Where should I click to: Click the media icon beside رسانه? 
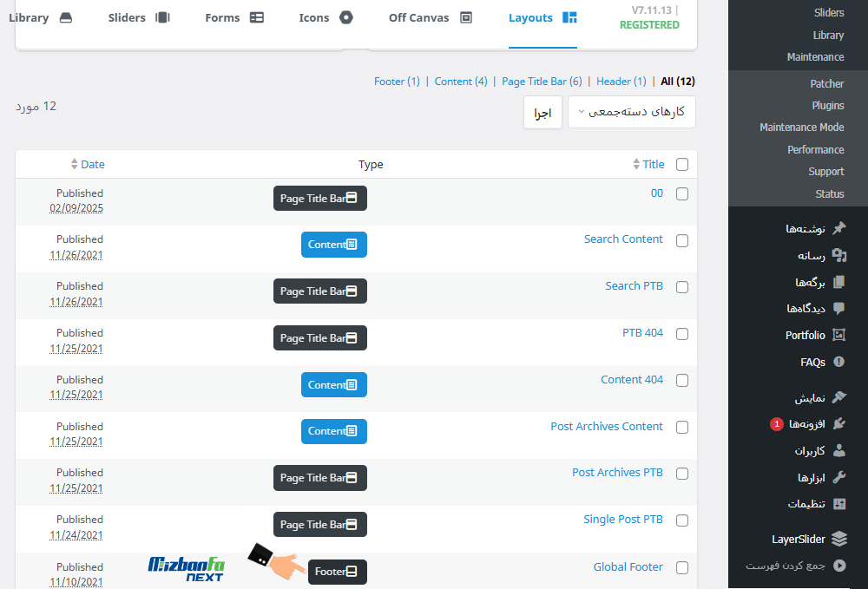(839, 255)
